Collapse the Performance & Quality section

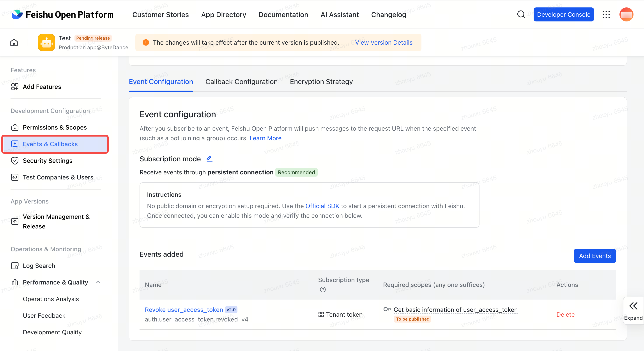click(x=98, y=282)
